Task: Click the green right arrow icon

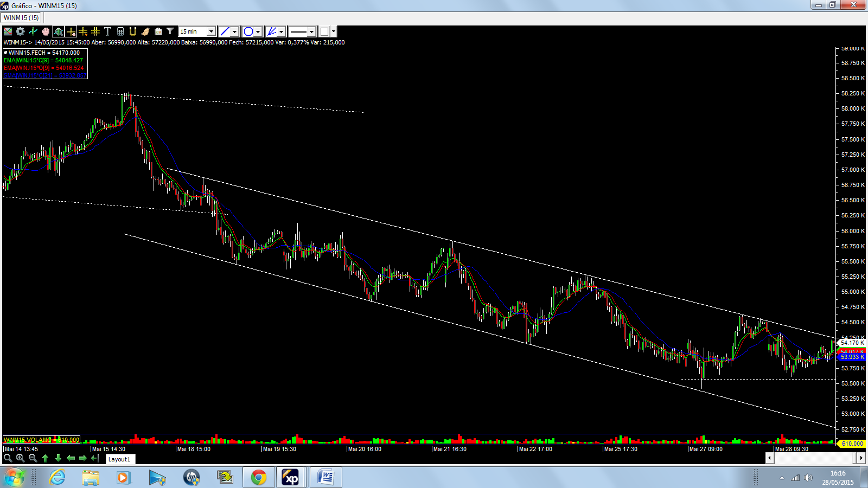Action: [x=83, y=458]
